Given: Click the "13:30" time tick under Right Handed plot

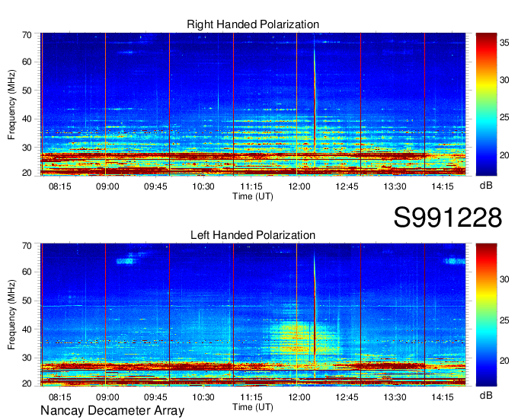Looking at the screenshot, I should [x=395, y=186].
